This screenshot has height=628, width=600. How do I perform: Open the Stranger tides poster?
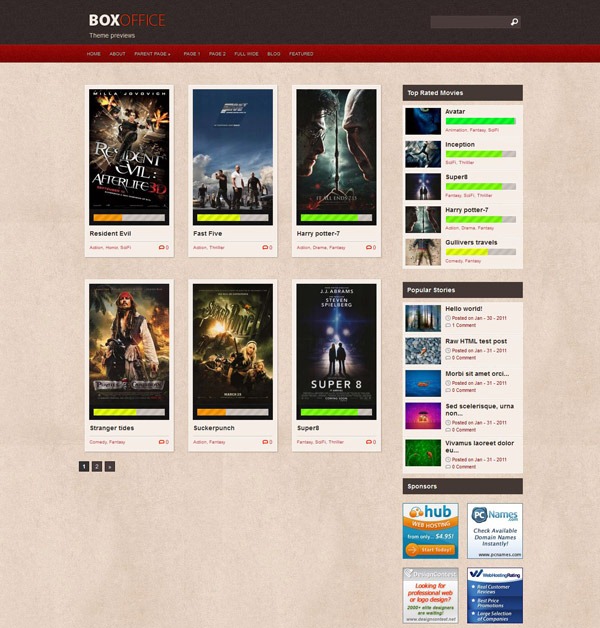(129, 352)
